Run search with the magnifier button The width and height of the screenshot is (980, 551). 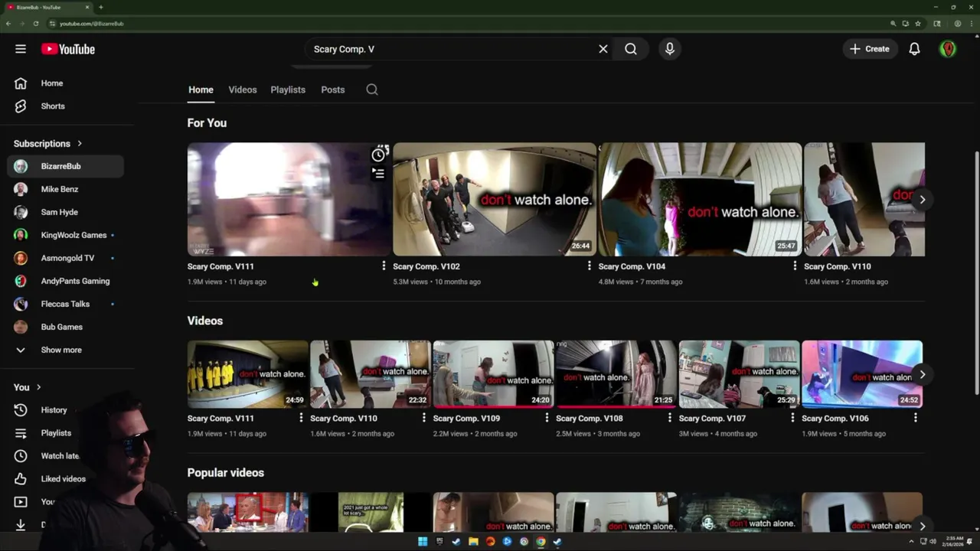tap(631, 49)
